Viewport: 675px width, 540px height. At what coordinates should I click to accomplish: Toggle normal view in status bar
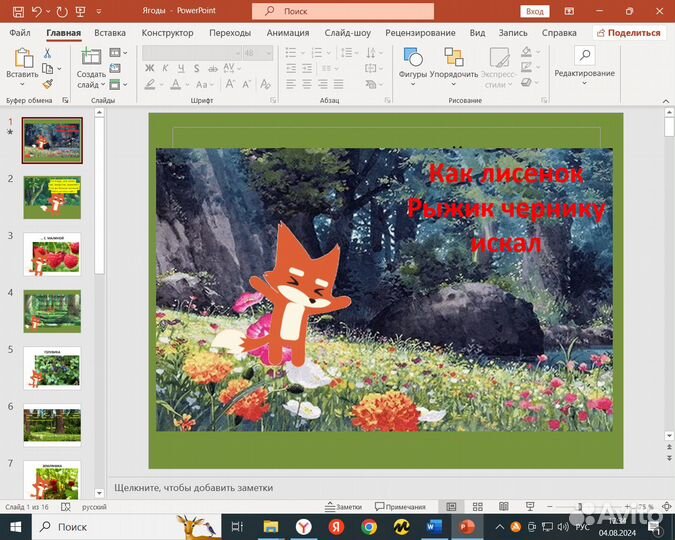pos(451,507)
